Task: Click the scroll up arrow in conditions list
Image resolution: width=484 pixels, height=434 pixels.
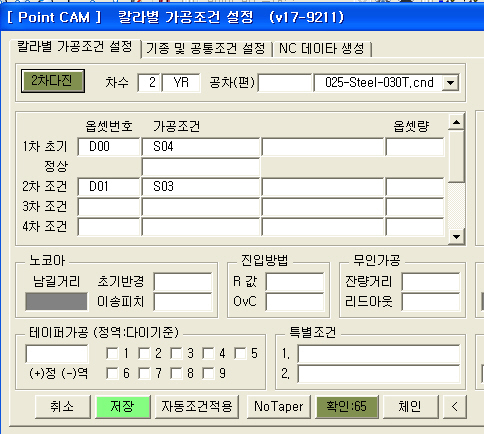Action: coord(456,122)
